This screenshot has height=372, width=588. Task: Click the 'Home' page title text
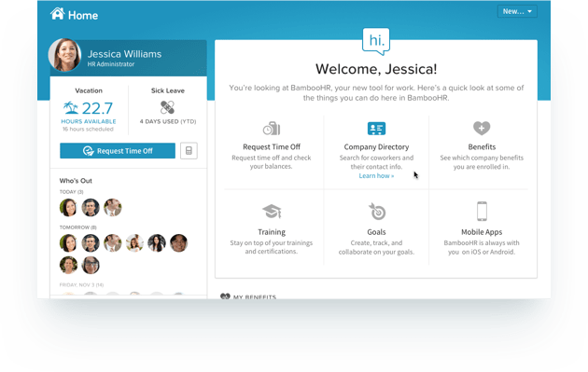click(x=83, y=15)
